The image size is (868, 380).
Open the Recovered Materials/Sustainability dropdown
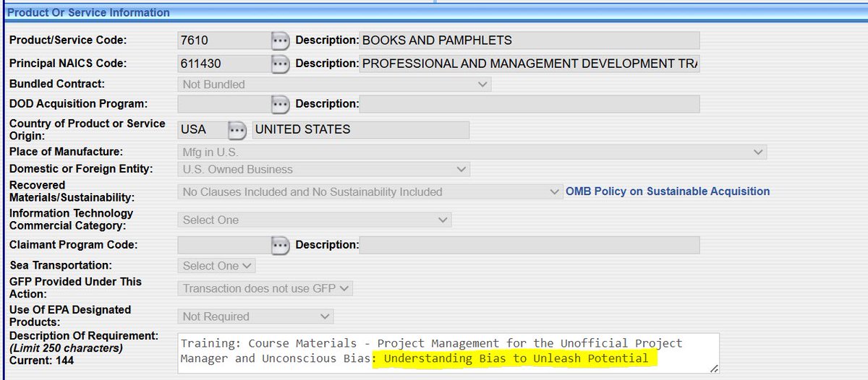coord(369,192)
